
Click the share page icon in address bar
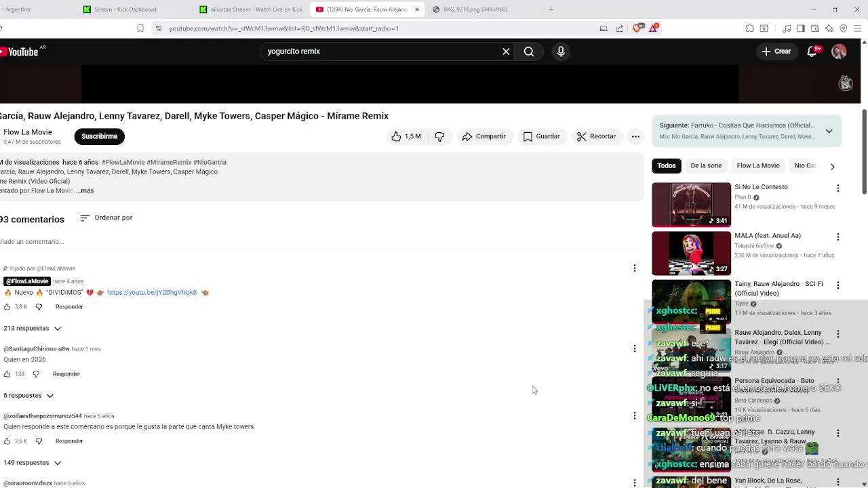coord(619,28)
